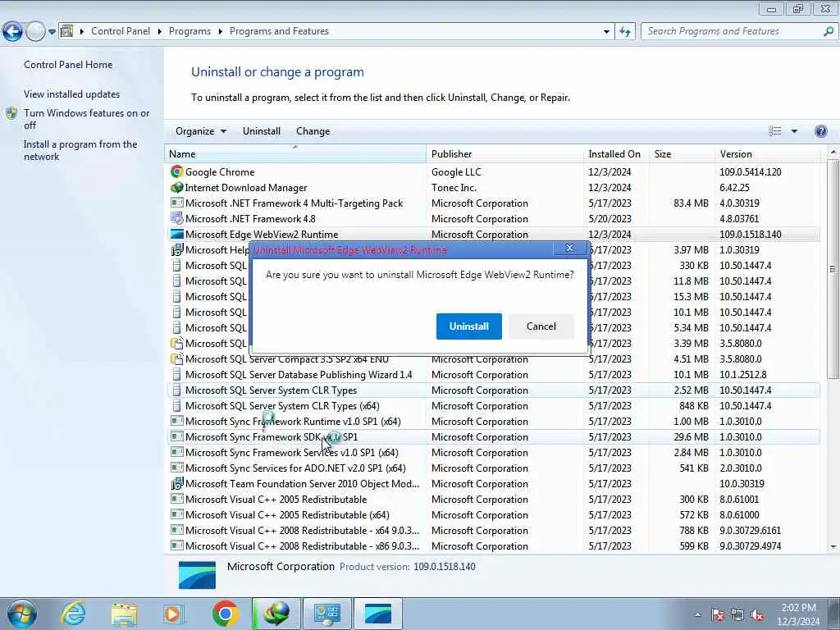Viewport: 840px width, 630px height.
Task: Click Programs in the breadcrumb path
Action: coord(189,32)
